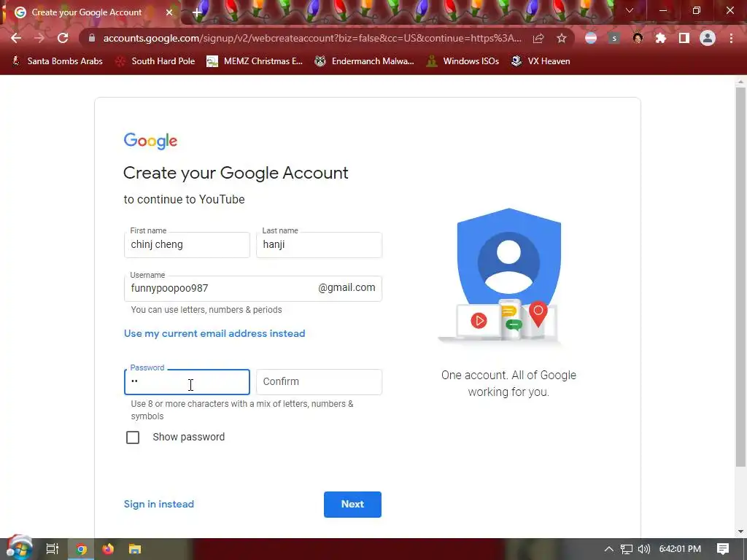The width and height of the screenshot is (747, 560).
Task: Click the scrollbar down arrow
Action: coord(740,532)
